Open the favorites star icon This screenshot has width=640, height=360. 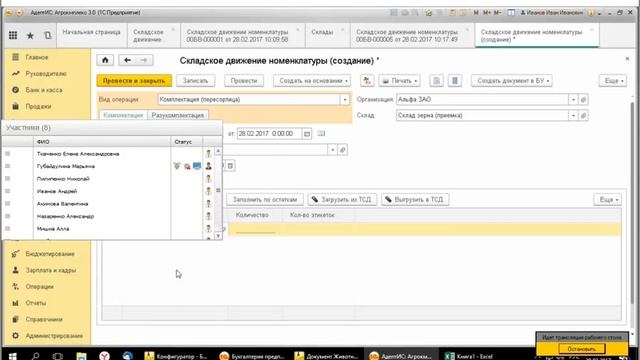30,36
